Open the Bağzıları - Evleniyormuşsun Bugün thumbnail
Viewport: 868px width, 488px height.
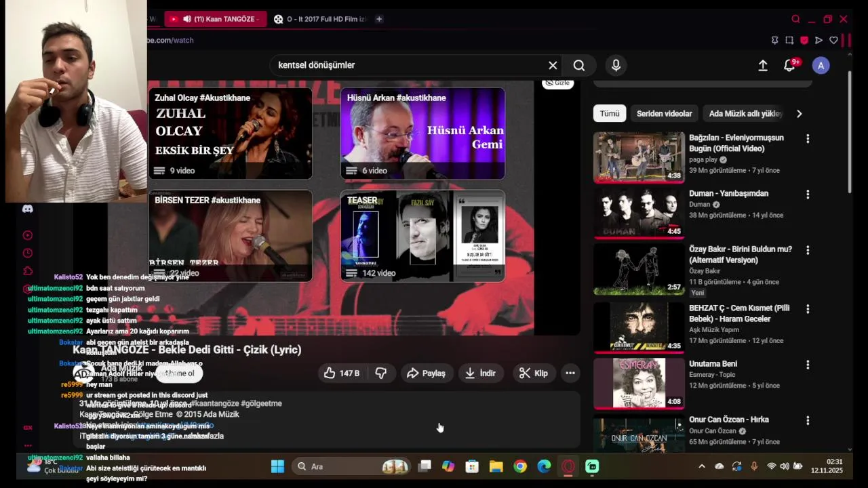[x=639, y=157]
